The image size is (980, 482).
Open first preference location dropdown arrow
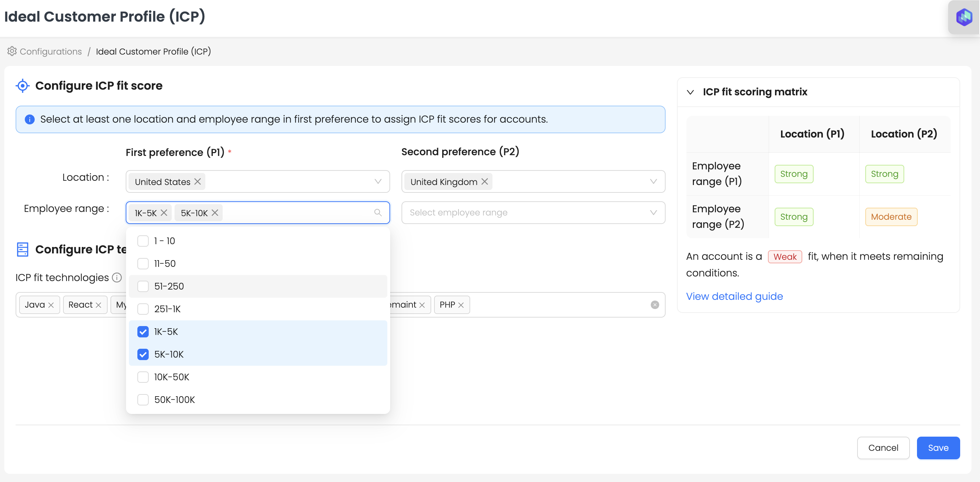pos(378,181)
